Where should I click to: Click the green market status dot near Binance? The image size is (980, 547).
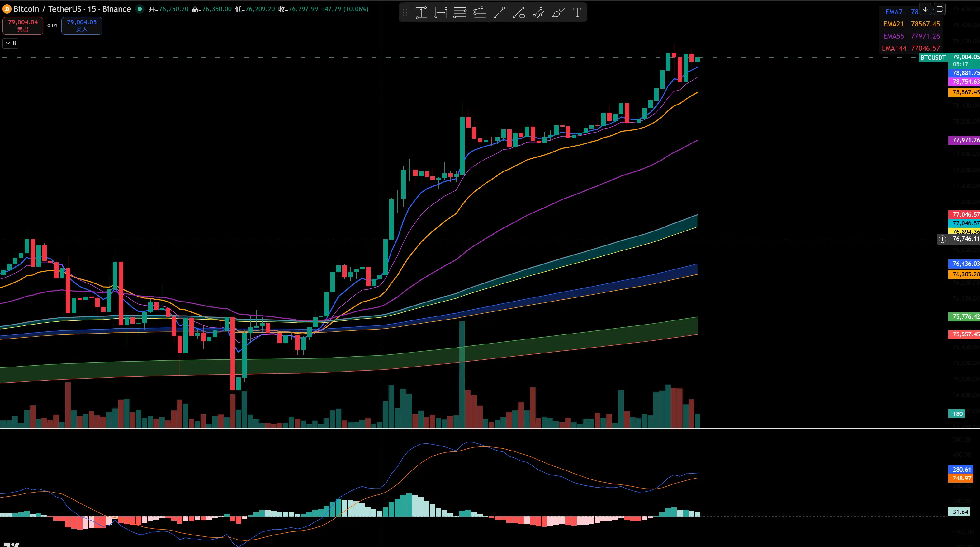[140, 9]
